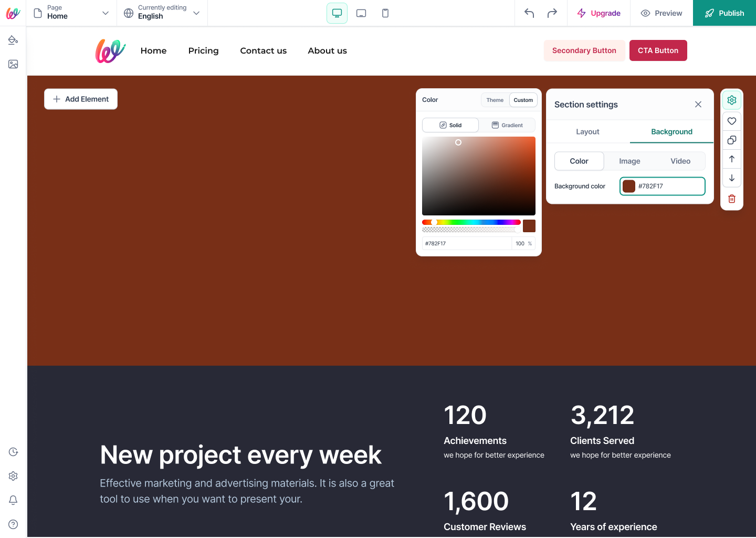This screenshot has width=756, height=538.
Task: Switch to tablet preview icon
Action: (361, 13)
